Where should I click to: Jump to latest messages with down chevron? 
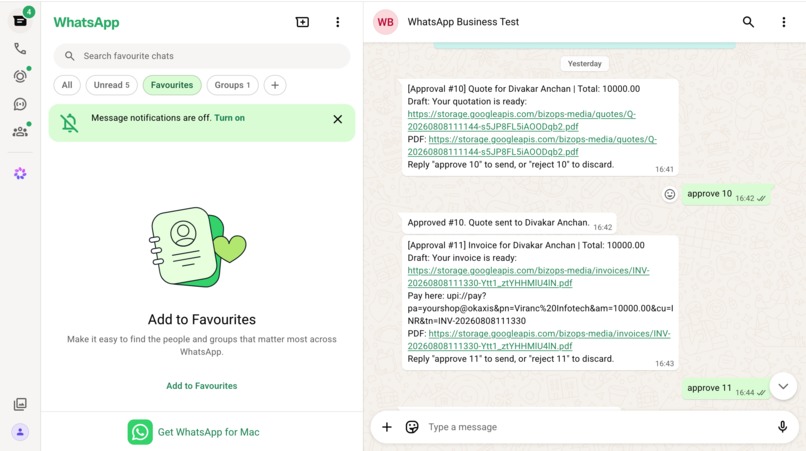pos(783,386)
